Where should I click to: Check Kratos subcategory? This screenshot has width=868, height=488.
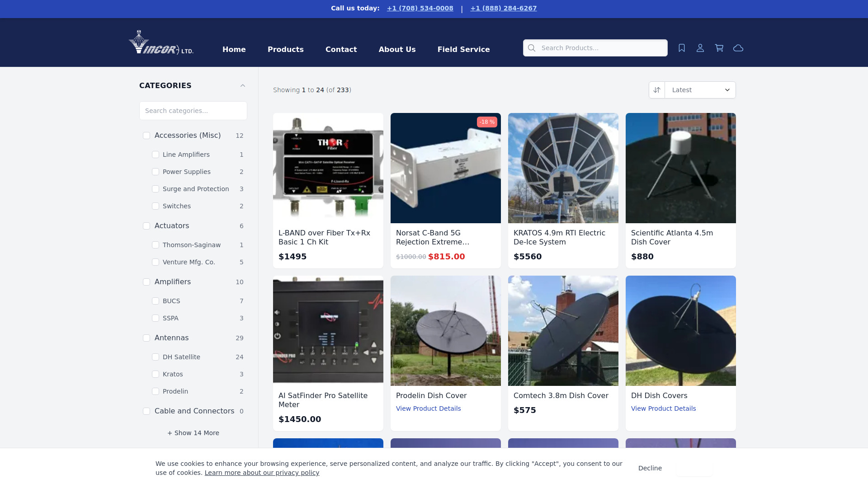[x=156, y=374]
